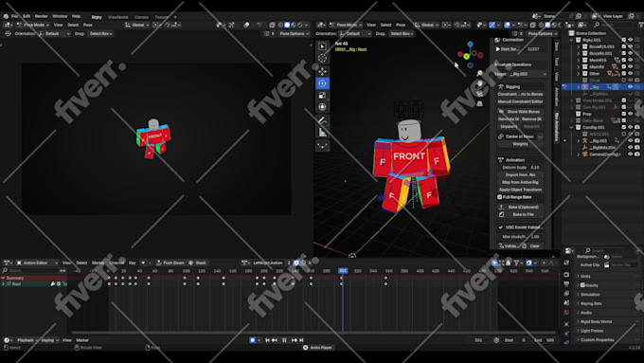Toggle Full Range Bake checkbox

500,197
